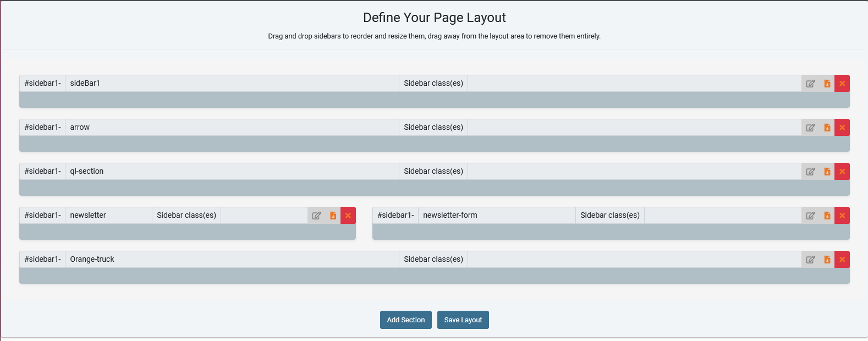Click the file-download icon on the arrow sidebar
Screen dimensions: 868x341
coord(827,128)
